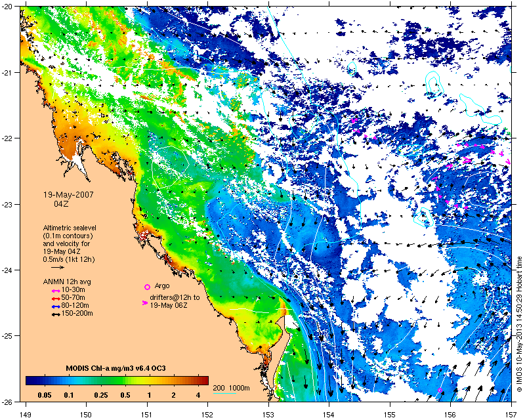Click the '(0.1m contours)' text
Screen dimensions: 525x420
click(x=68, y=236)
